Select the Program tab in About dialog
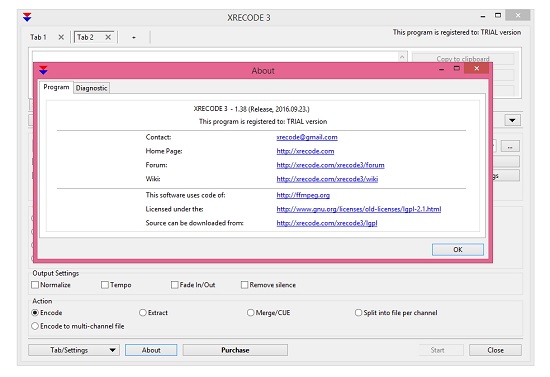This screenshot has width=550, height=377. (x=56, y=87)
